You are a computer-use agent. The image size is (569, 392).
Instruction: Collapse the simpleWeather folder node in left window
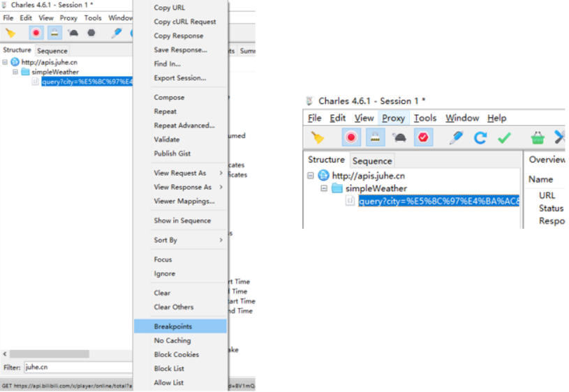[x=15, y=72]
